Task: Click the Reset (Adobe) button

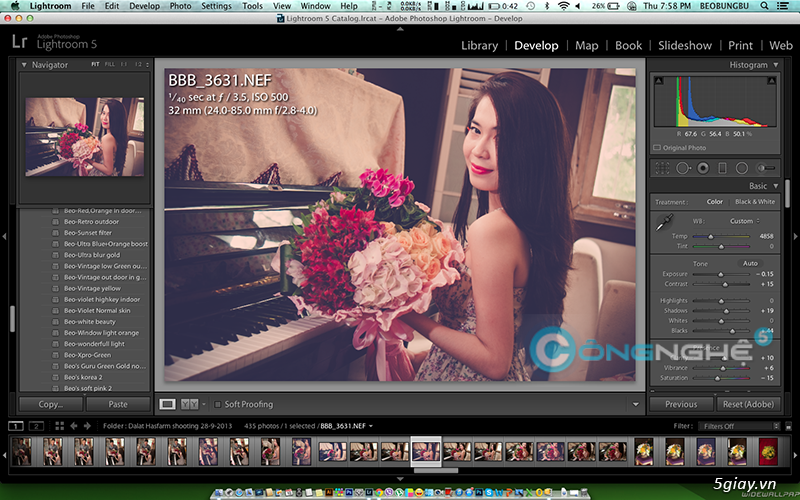Action: pos(750,404)
